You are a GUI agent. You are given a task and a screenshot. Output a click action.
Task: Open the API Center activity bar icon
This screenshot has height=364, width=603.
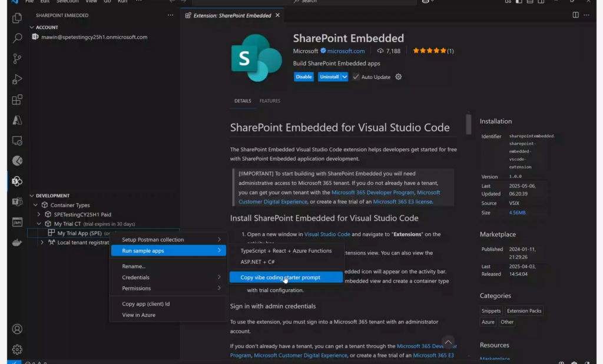point(17,222)
